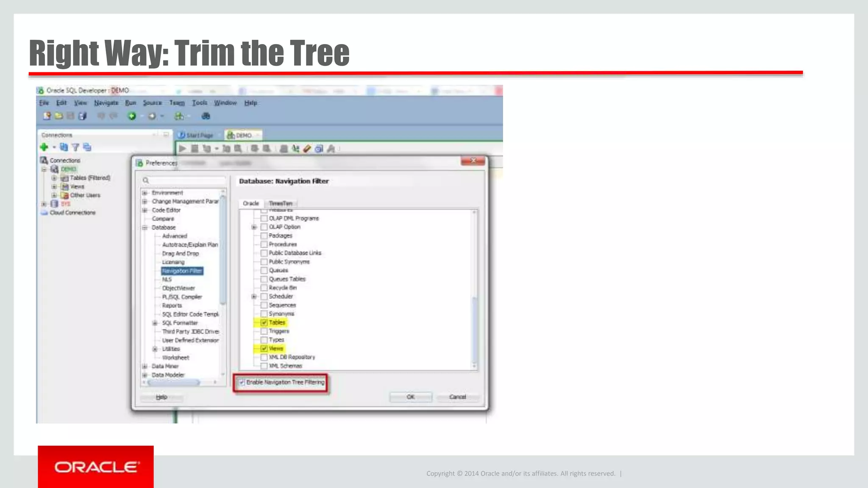Click the SYS connection database icon
This screenshot has width=868, height=488.
click(54, 204)
